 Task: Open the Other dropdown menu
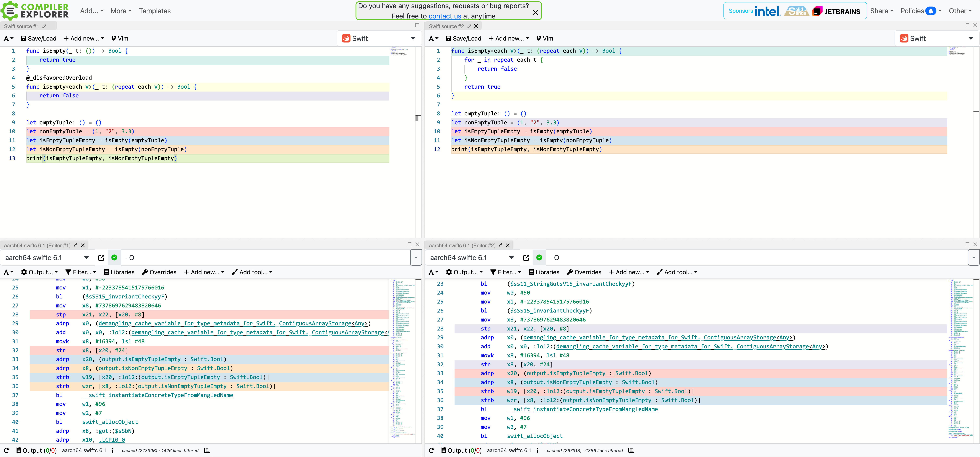(960, 11)
